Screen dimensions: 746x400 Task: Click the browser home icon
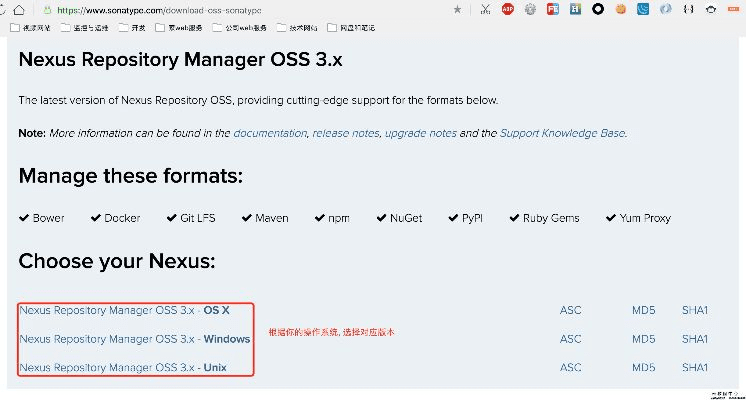pos(19,10)
